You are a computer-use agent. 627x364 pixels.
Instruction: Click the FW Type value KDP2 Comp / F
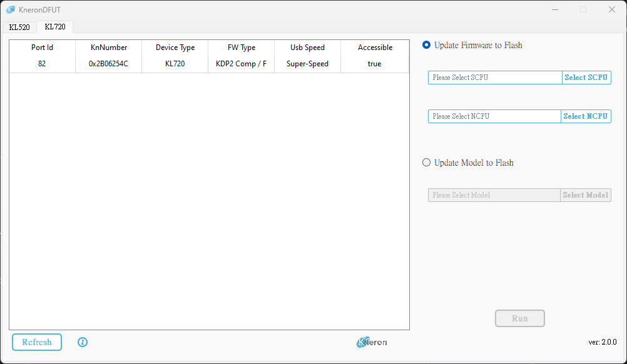(241, 64)
